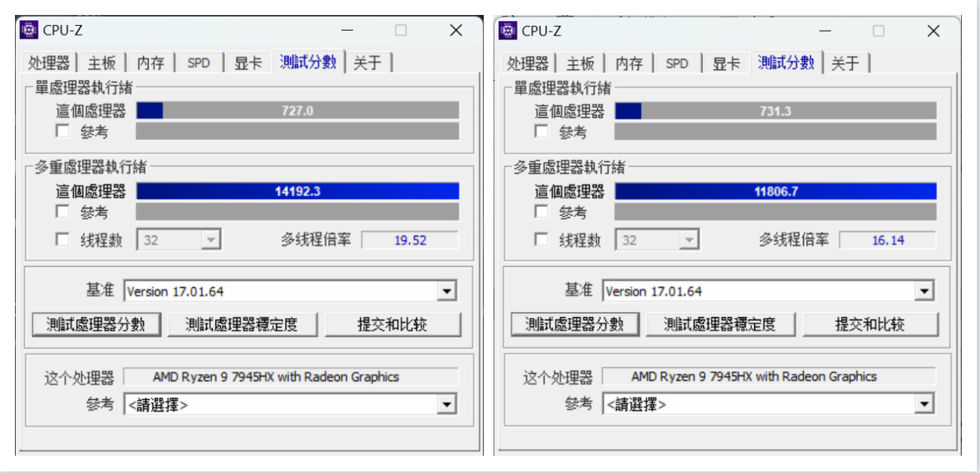Open thread count 32 dropdown in right window
Viewport: 980px width, 473px height.
click(x=658, y=240)
